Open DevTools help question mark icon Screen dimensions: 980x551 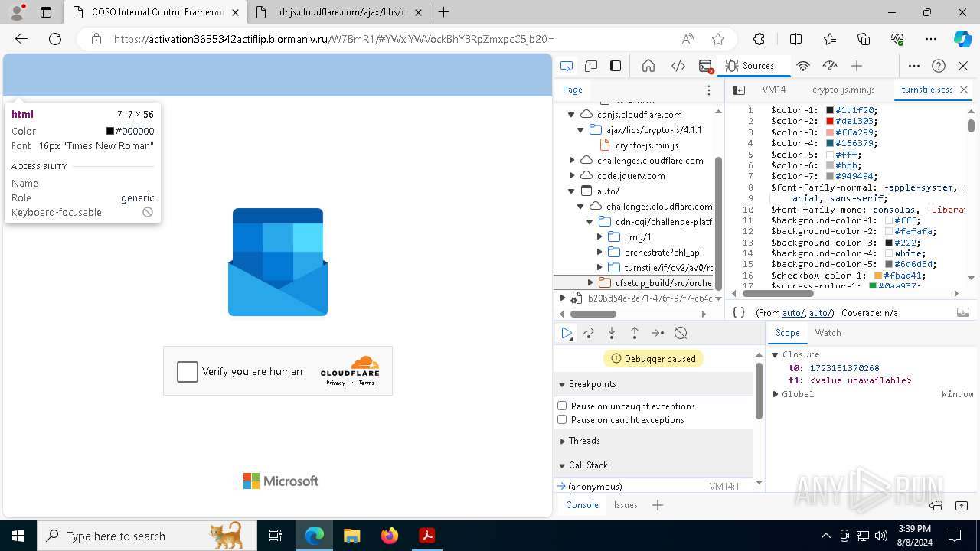939,66
